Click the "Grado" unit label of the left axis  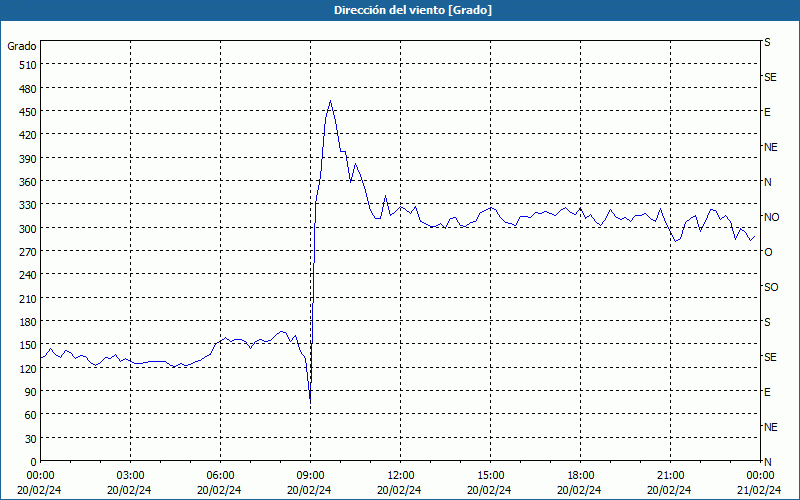(22, 46)
